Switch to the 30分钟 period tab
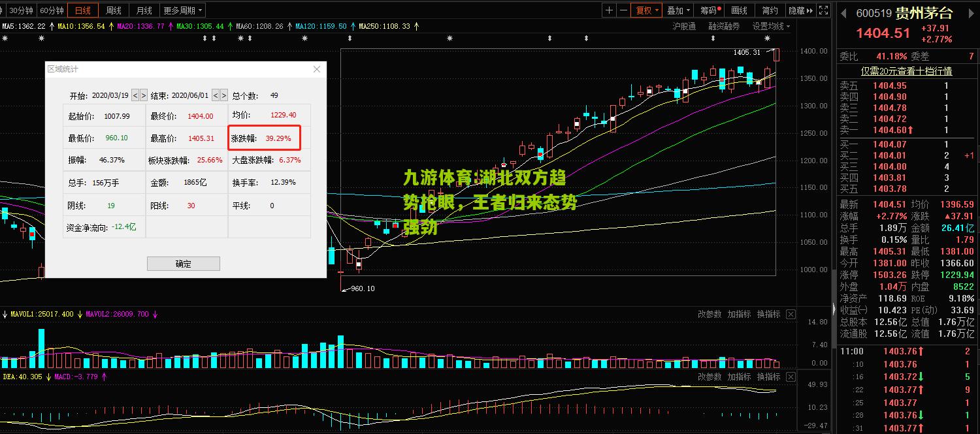This screenshot has width=980, height=434. point(20,10)
